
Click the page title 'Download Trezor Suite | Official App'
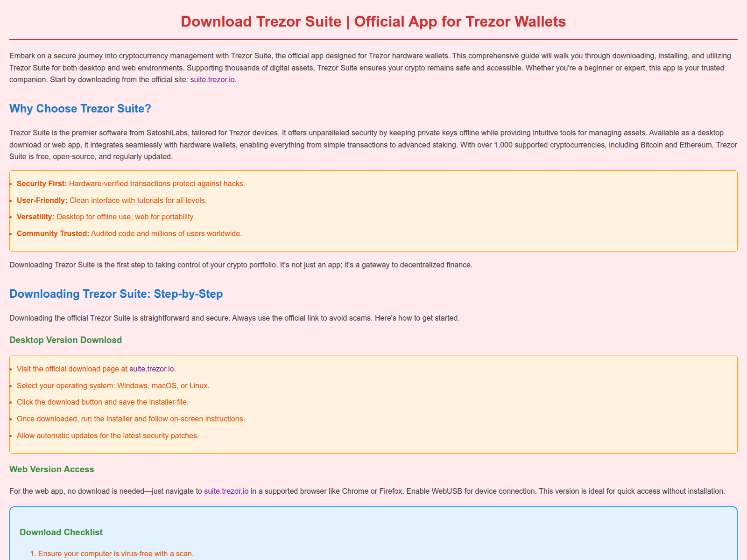click(x=373, y=21)
